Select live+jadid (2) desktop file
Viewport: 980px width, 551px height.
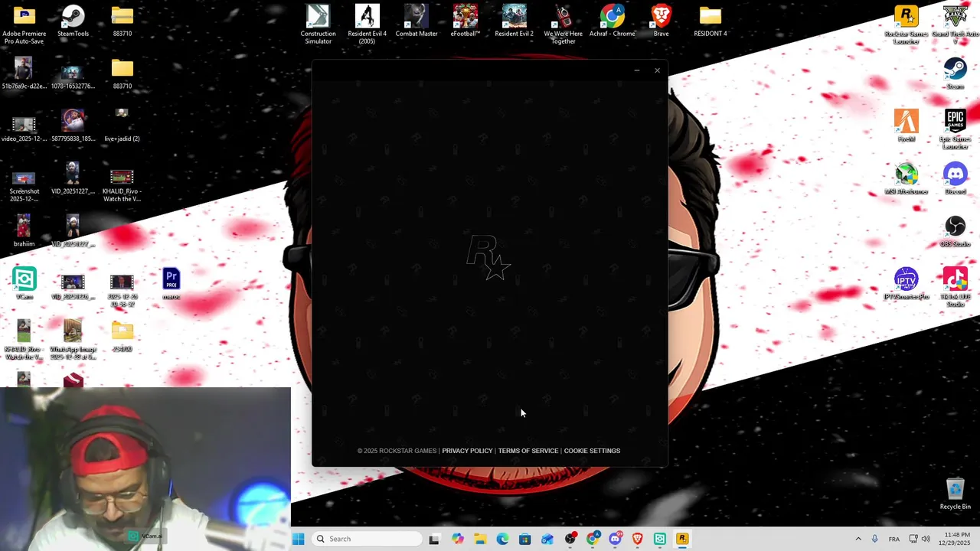122,126
